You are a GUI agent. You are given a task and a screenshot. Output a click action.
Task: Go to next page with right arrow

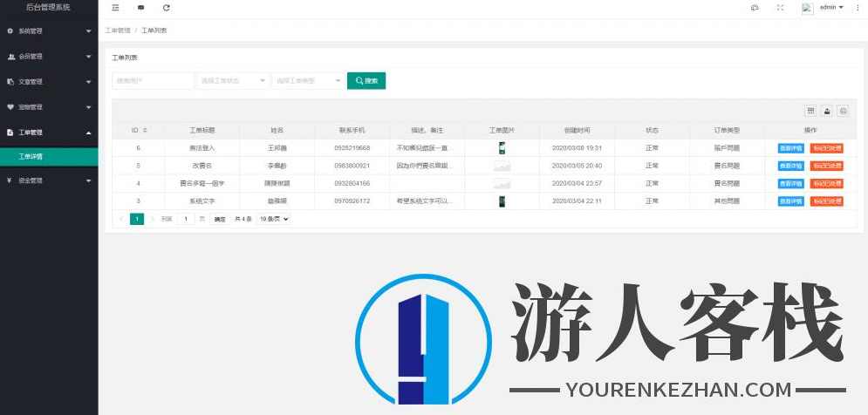(x=153, y=219)
